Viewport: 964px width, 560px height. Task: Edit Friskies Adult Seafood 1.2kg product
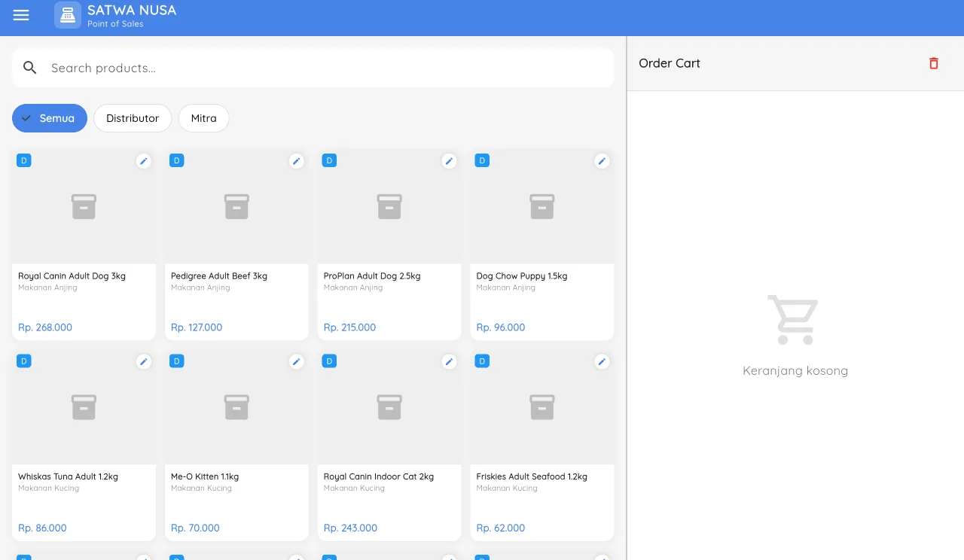click(x=602, y=362)
